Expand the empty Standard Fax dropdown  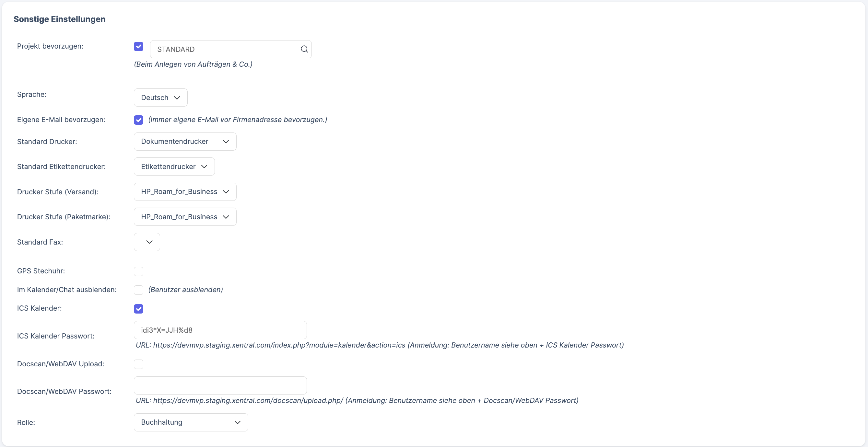(147, 242)
